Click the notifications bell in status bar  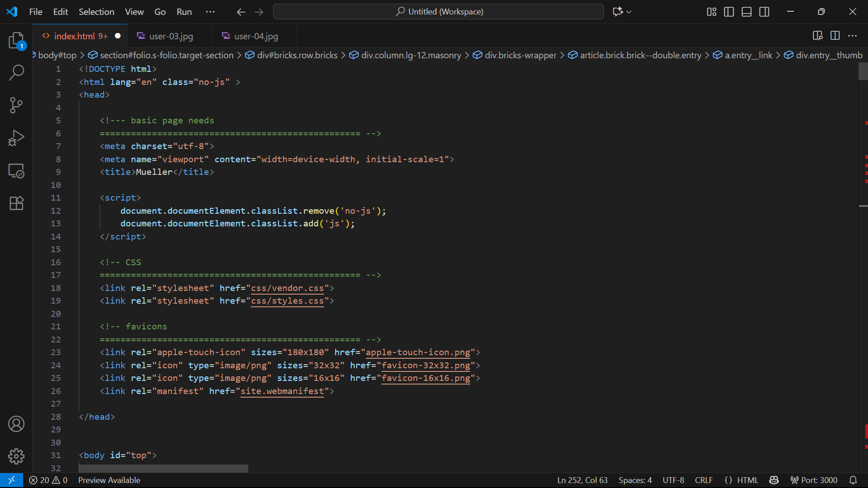[853, 480]
